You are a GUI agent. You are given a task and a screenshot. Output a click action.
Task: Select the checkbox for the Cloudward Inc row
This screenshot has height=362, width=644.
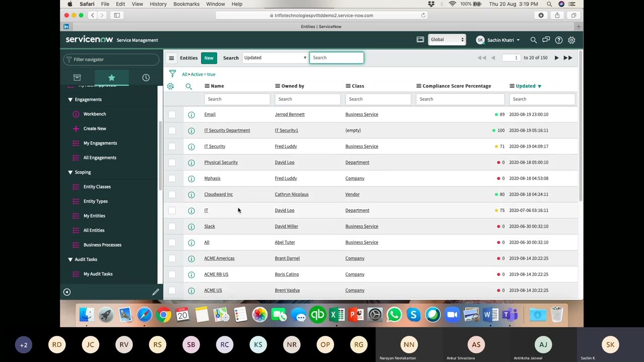coord(172,195)
